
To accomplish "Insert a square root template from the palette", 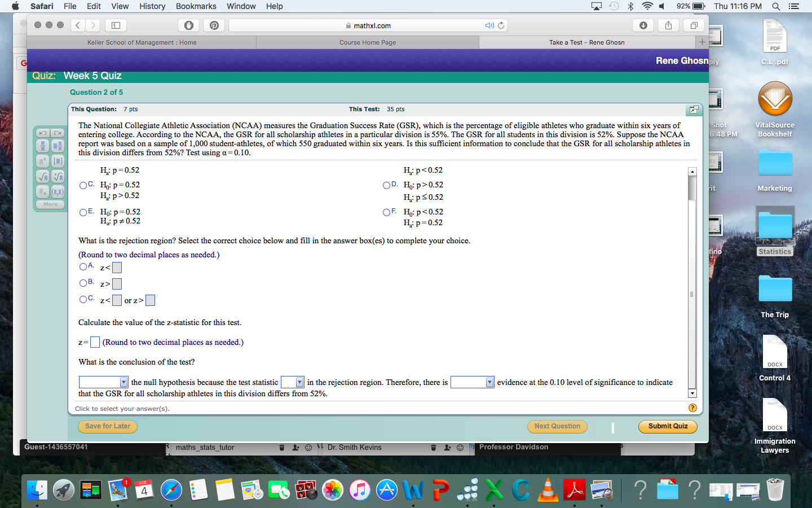I will [x=43, y=177].
